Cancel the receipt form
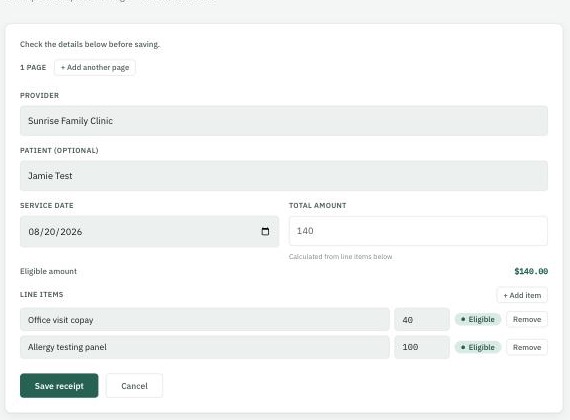 (x=134, y=386)
